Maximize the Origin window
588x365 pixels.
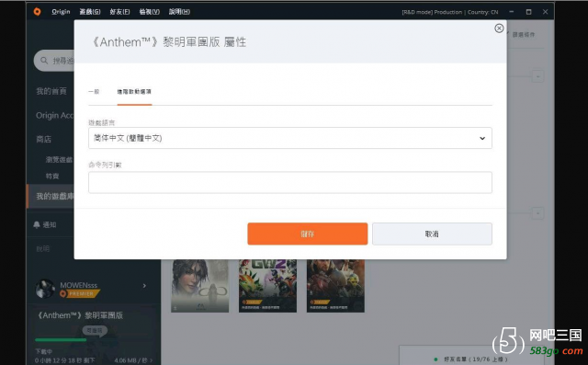[x=529, y=12]
